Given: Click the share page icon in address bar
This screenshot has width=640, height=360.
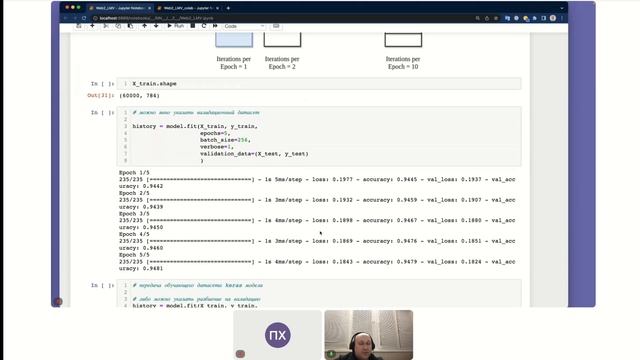Looking at the screenshot, I should (x=487, y=18).
